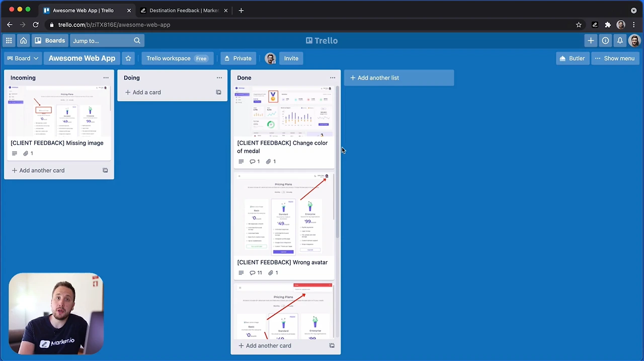
Task: Star the Awesome Web App board
Action: (128, 58)
